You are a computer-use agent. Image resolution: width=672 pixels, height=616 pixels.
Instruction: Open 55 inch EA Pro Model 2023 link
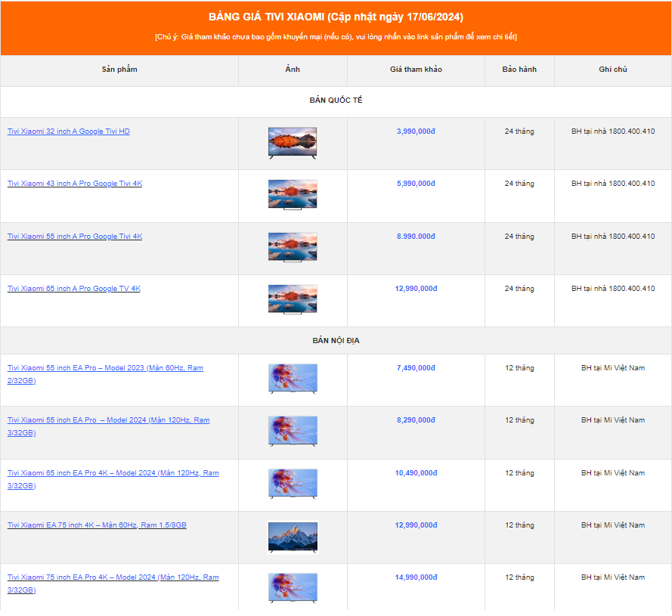[x=105, y=374]
